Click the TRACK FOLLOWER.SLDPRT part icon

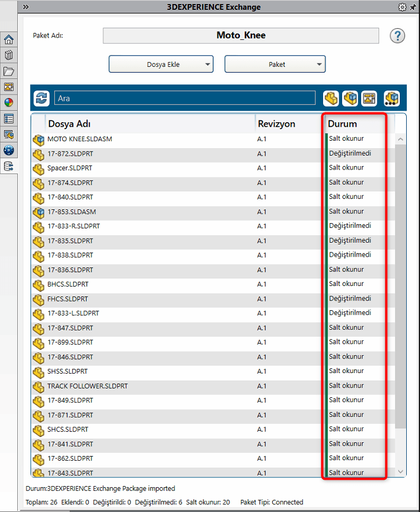click(39, 387)
